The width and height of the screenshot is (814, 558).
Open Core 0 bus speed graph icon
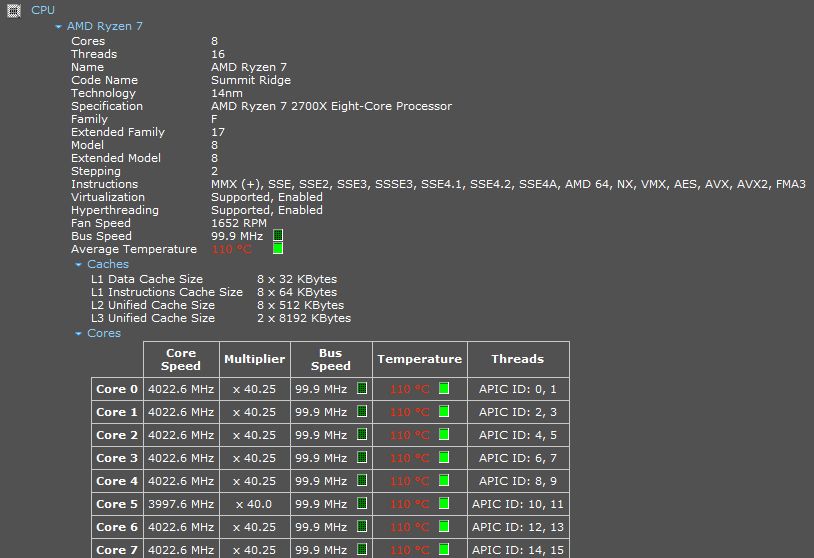pos(362,388)
